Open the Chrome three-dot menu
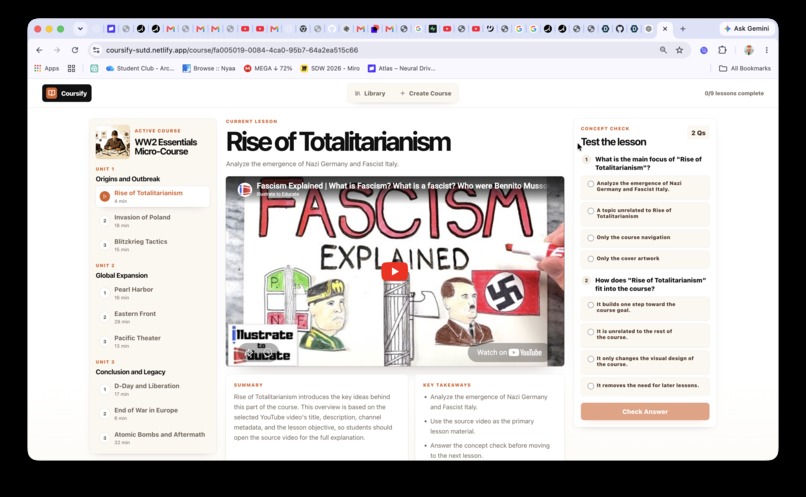Screen dimensions: 806x497 766,50
